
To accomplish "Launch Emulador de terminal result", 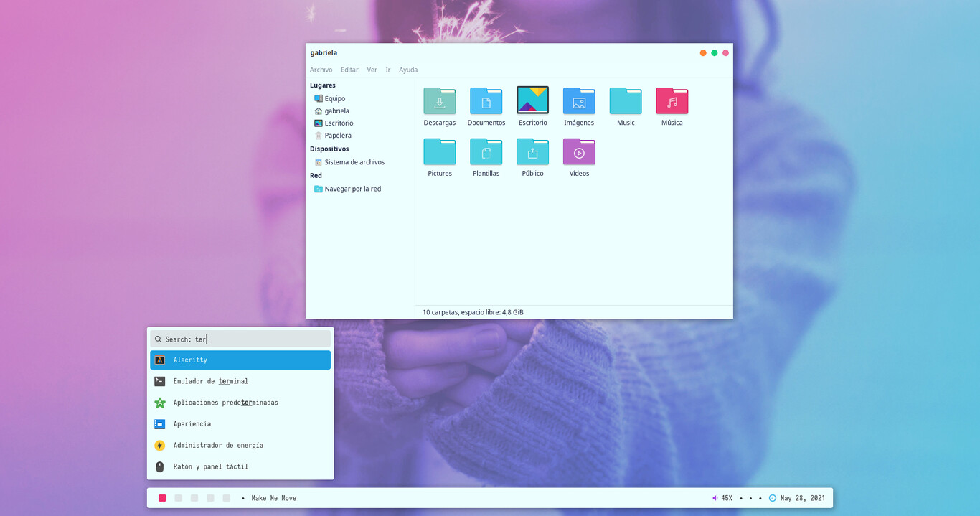I will 240,381.
